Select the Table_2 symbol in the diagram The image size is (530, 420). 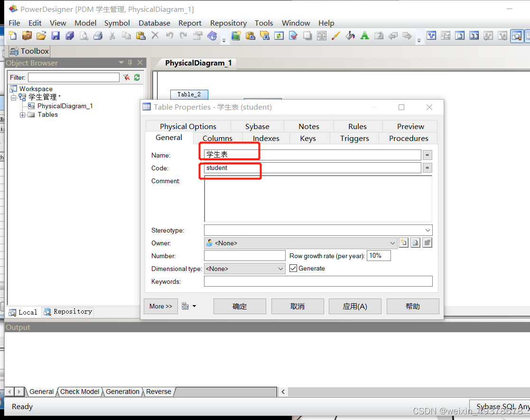pos(189,94)
